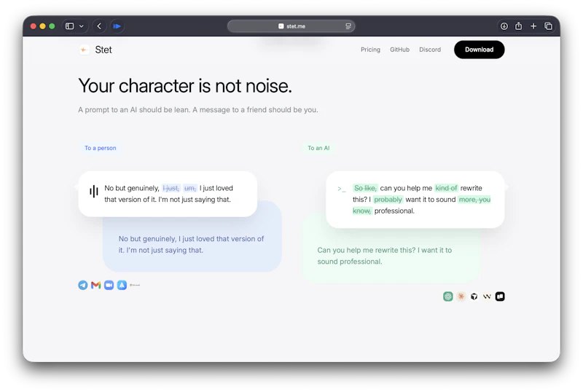Open the GitHub link
583x392 pixels.
[399, 50]
